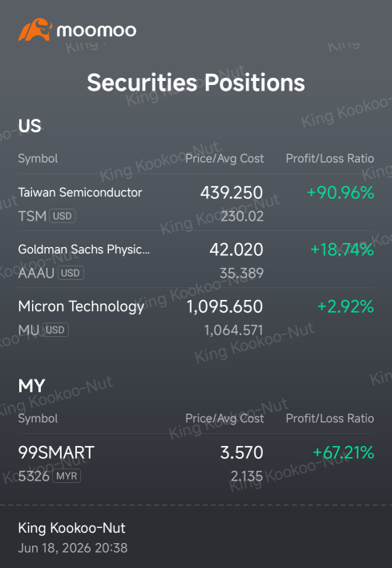Click the MY market section header

(x=31, y=386)
